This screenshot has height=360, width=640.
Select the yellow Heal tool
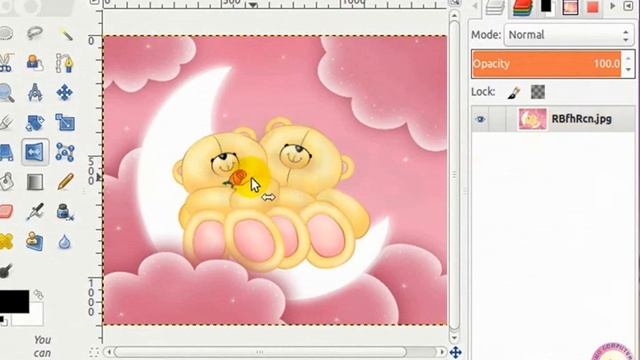[x=6, y=242]
